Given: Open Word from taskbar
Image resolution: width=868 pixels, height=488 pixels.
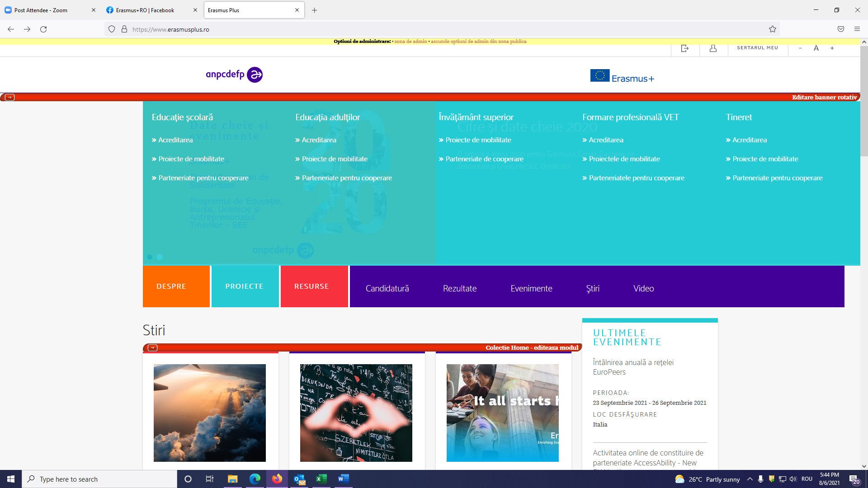Looking at the screenshot, I should [344, 479].
